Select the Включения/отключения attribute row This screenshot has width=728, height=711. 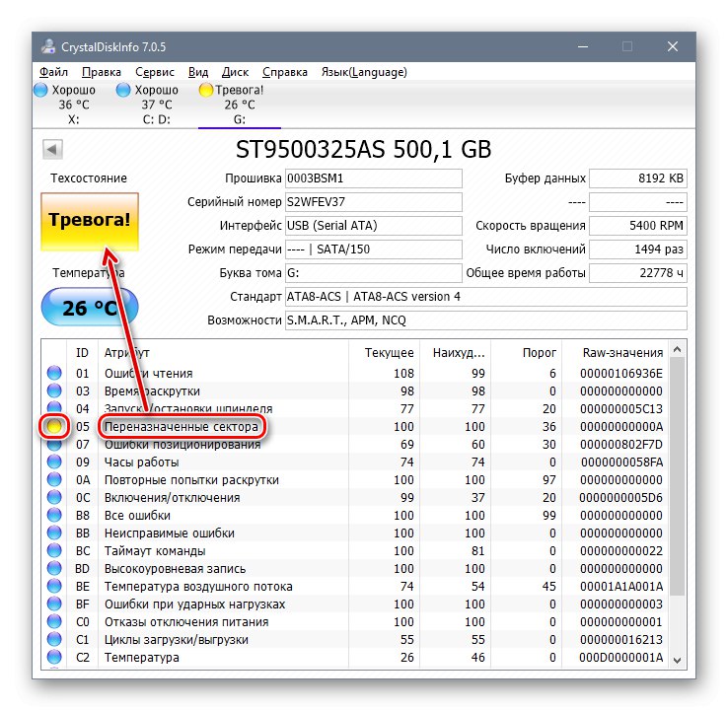[355, 497]
